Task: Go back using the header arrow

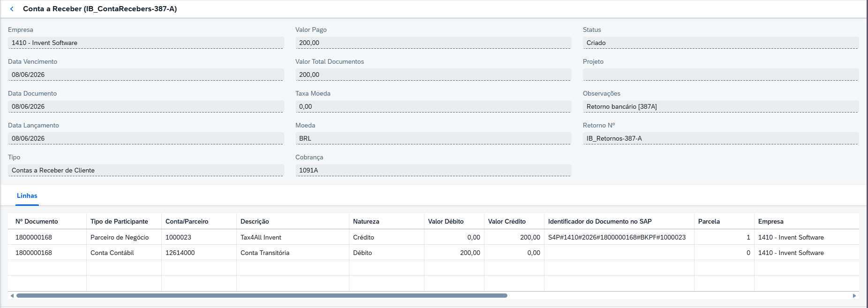Action: click(x=12, y=9)
